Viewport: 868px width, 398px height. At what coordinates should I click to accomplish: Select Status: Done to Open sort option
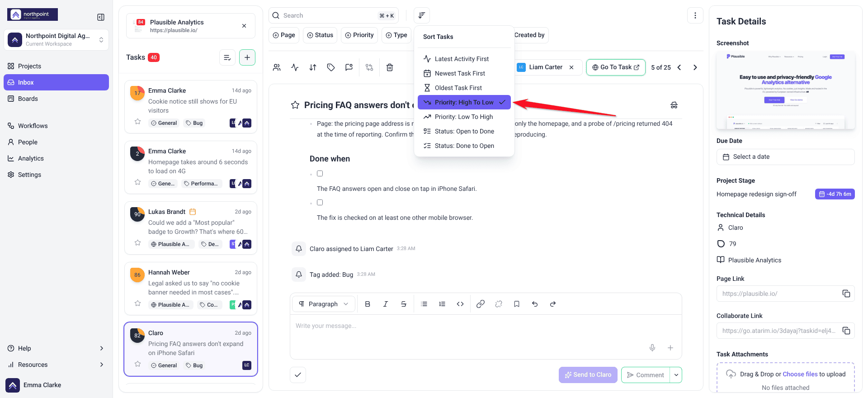(x=464, y=146)
